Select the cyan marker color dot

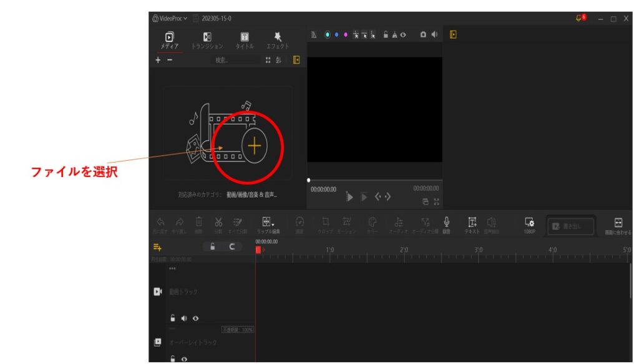[327, 35]
